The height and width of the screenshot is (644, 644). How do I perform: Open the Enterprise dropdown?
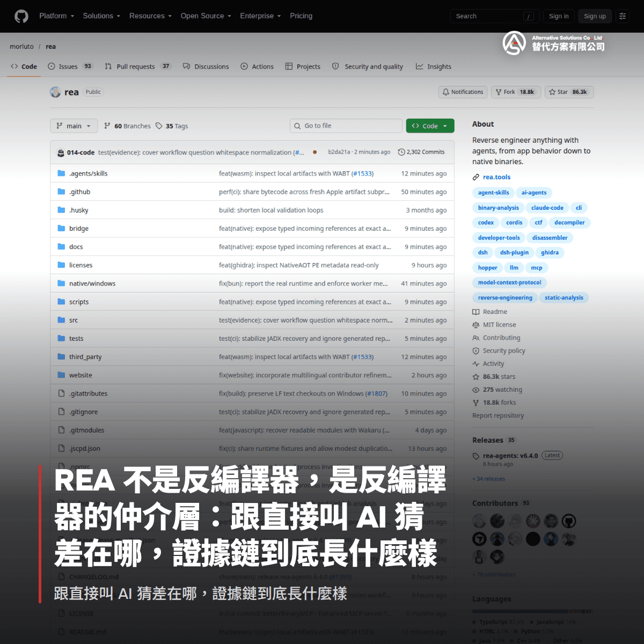pos(260,16)
